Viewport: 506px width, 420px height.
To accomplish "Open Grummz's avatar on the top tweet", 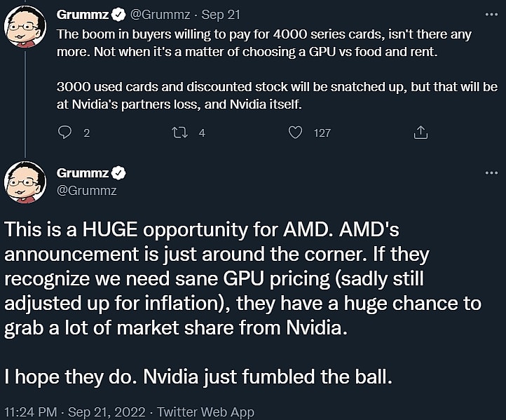I will pos(26,29).
